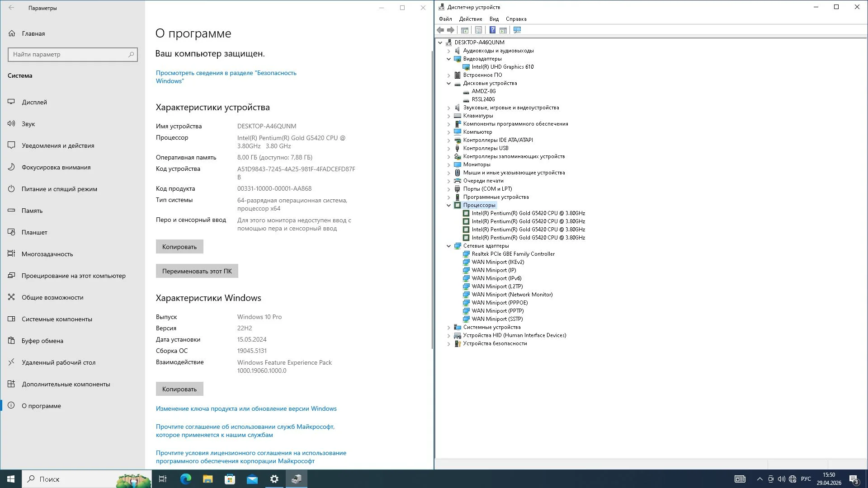Open Изменение ключа продукта link
Viewport: 868px width, 488px height.
(246, 408)
